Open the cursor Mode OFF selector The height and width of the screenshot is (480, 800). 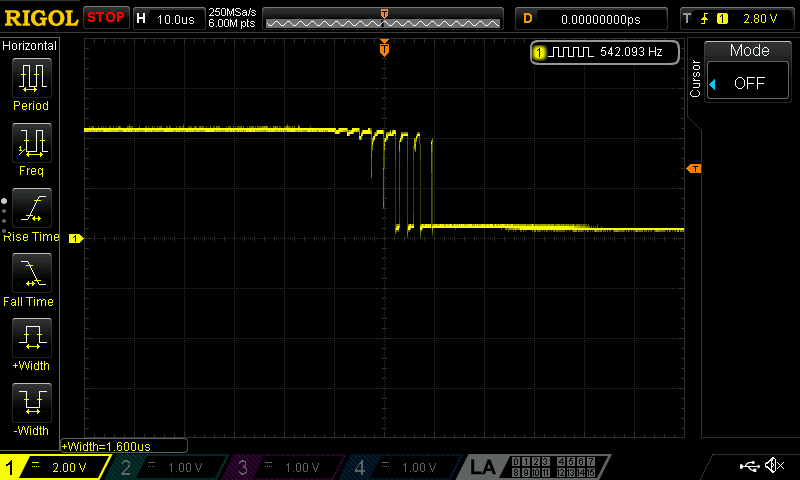[749, 83]
